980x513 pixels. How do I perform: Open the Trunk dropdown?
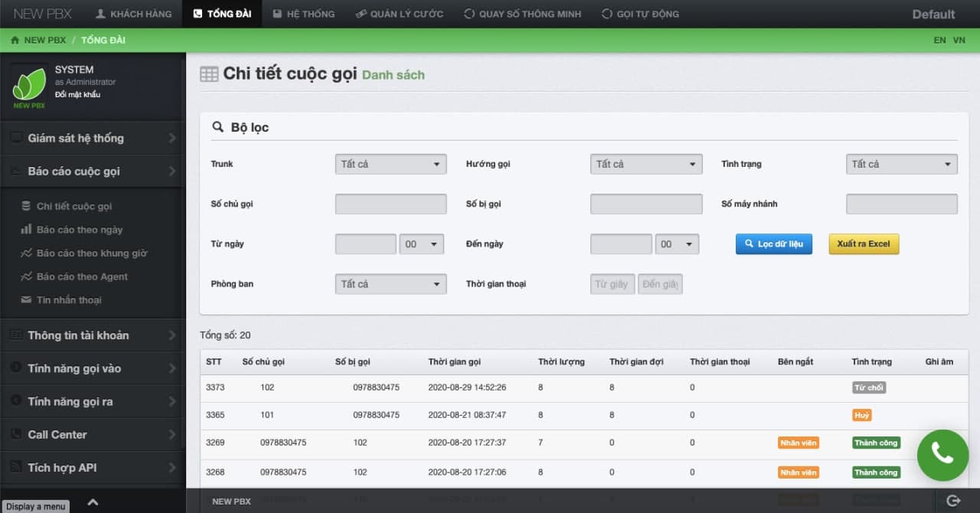tap(390, 164)
